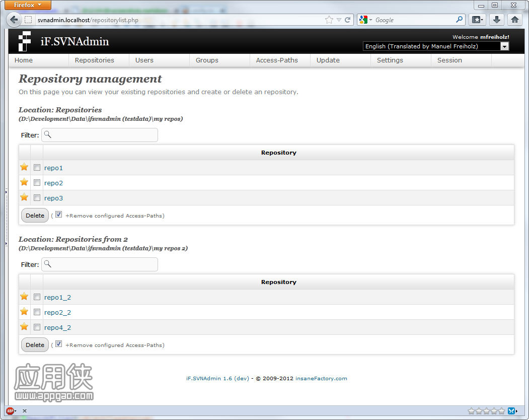The image size is (529, 420).
Task: Click the star icon beside repo1_2
Action: (x=24, y=297)
